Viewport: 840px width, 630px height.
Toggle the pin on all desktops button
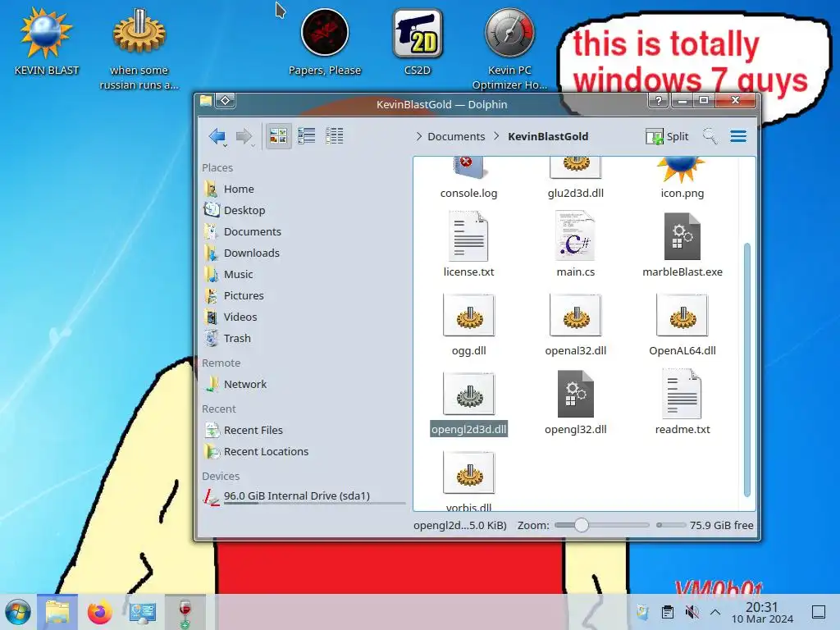click(x=225, y=101)
